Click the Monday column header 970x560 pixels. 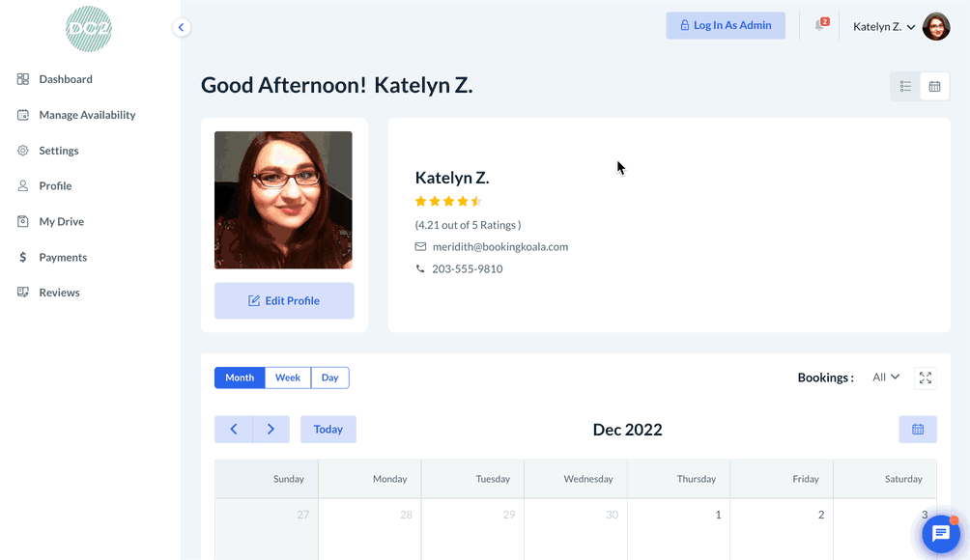coord(370,479)
